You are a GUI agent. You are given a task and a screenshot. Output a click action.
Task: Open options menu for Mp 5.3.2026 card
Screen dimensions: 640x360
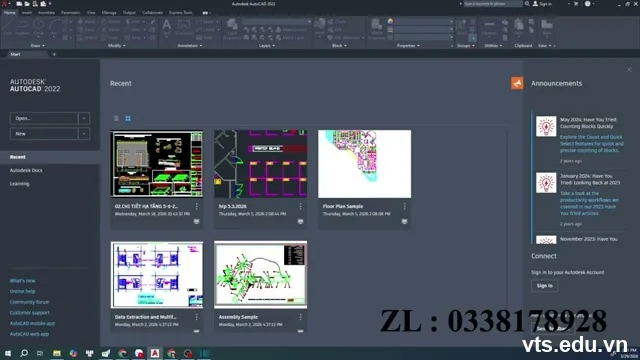pos(300,207)
